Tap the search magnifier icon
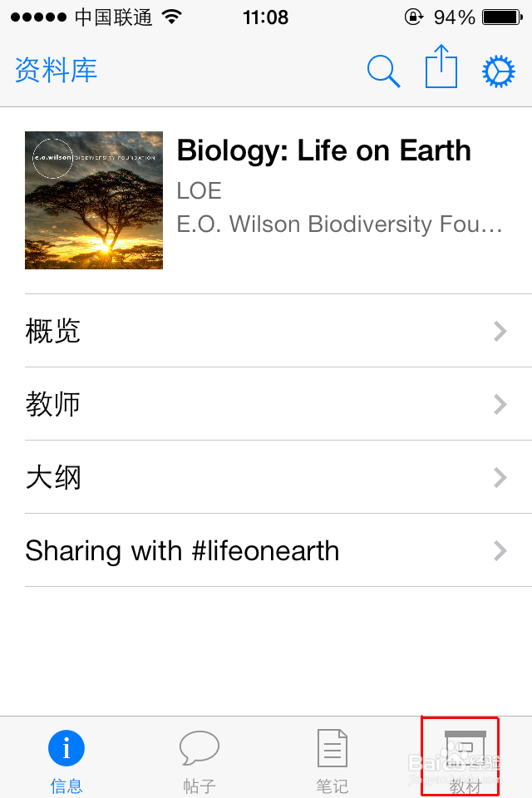The width and height of the screenshot is (532, 798). pyautogui.click(x=383, y=71)
